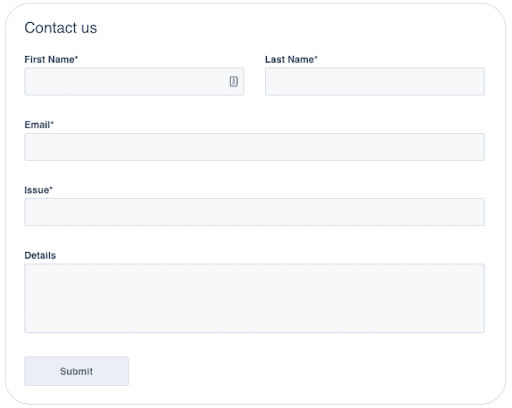Submit the contact form
Screen dimensions: 512x408
(x=76, y=371)
